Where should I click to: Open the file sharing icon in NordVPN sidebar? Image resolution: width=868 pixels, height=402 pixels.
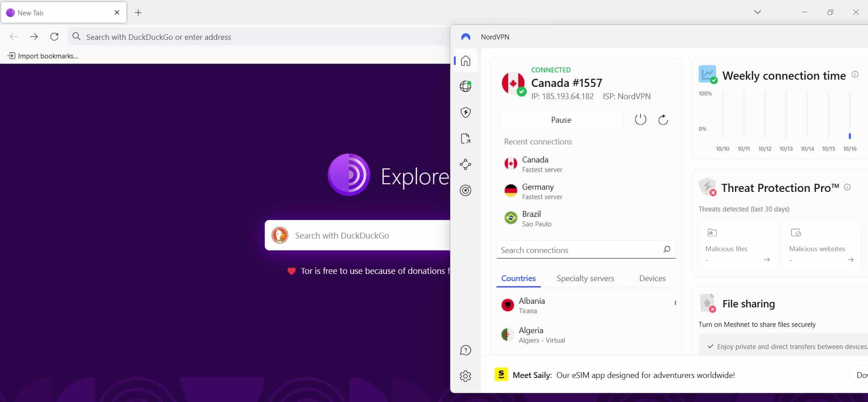466,139
